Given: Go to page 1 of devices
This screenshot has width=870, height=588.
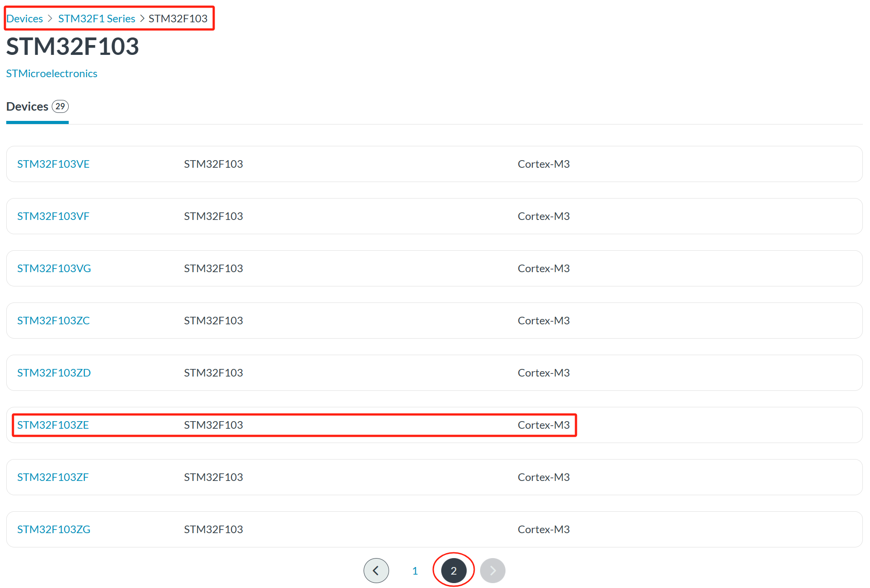Looking at the screenshot, I should point(415,571).
